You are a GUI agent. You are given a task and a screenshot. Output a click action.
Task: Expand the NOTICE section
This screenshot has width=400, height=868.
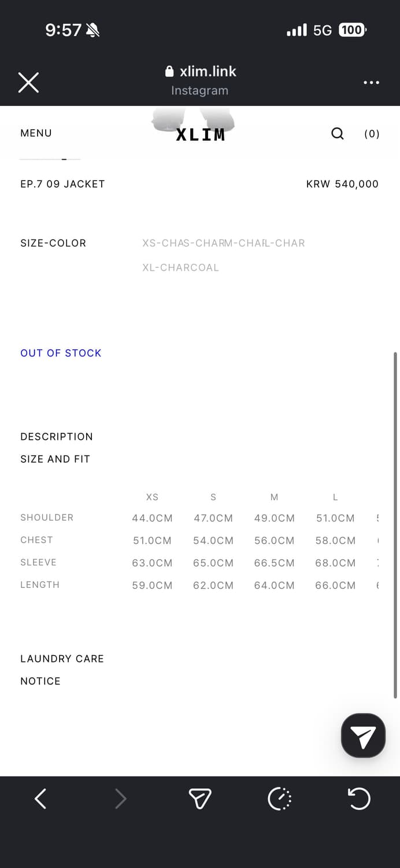(x=40, y=681)
